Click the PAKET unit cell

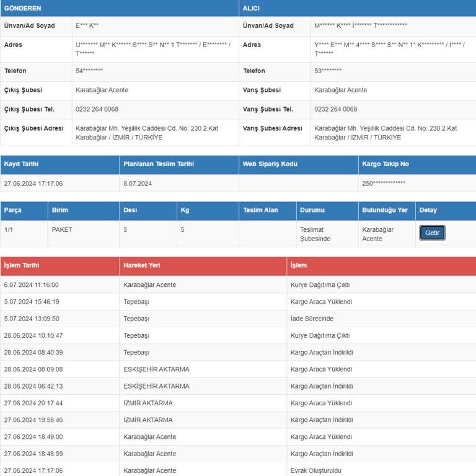(x=62, y=230)
